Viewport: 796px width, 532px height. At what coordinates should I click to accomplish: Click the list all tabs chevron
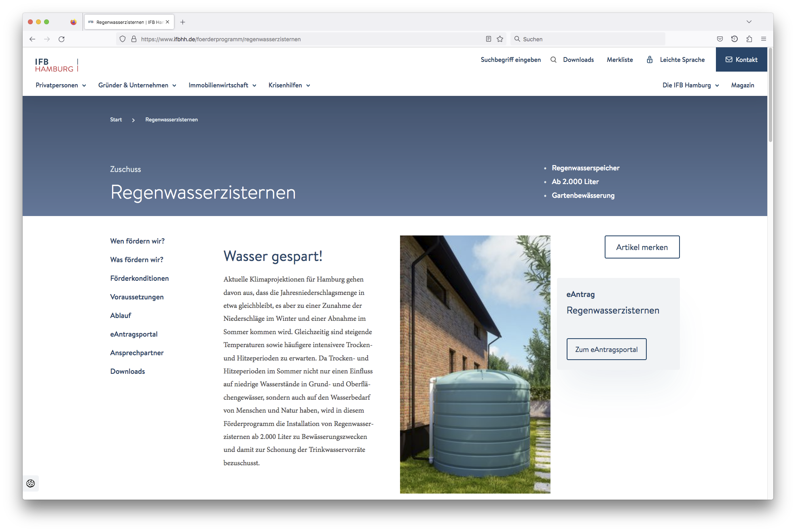point(749,22)
